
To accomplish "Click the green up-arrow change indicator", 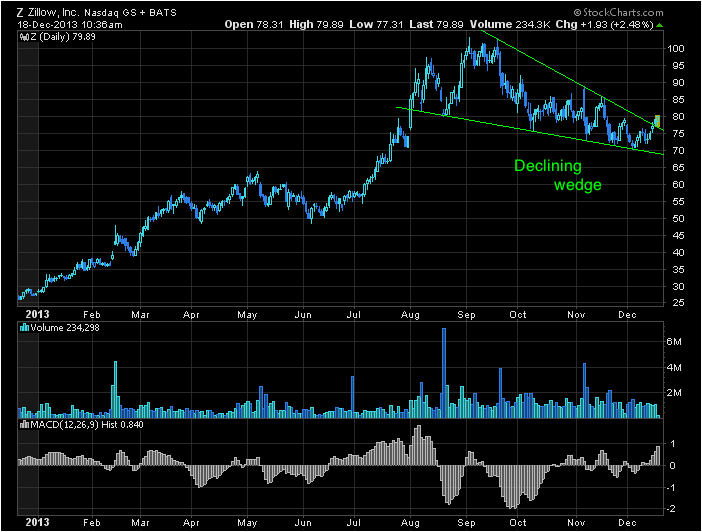I will click(x=659, y=25).
